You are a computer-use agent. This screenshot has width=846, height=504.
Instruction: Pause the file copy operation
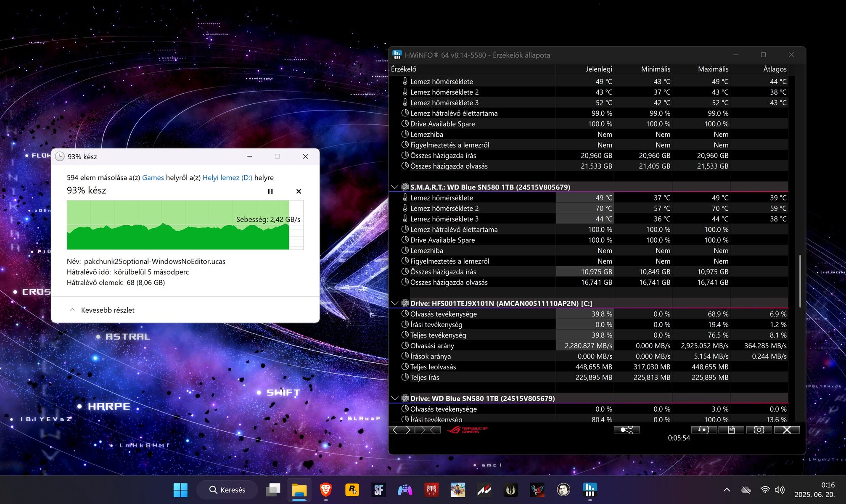pyautogui.click(x=270, y=191)
